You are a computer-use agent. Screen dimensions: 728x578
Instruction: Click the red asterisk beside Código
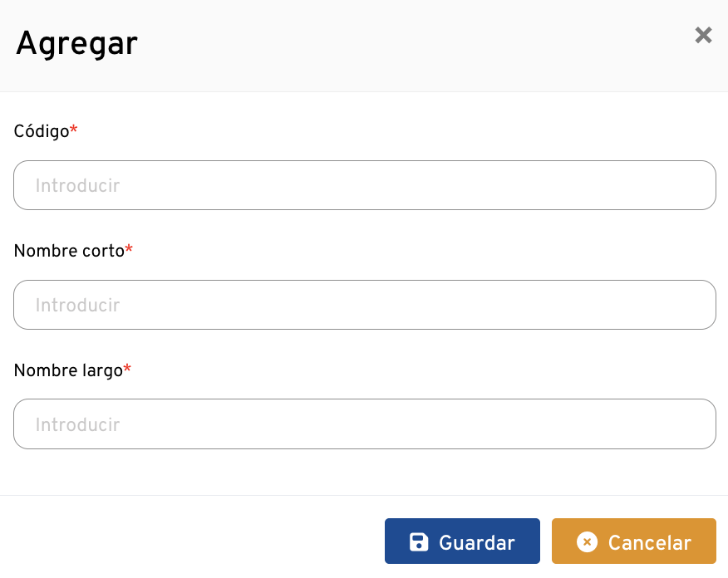coord(74,130)
